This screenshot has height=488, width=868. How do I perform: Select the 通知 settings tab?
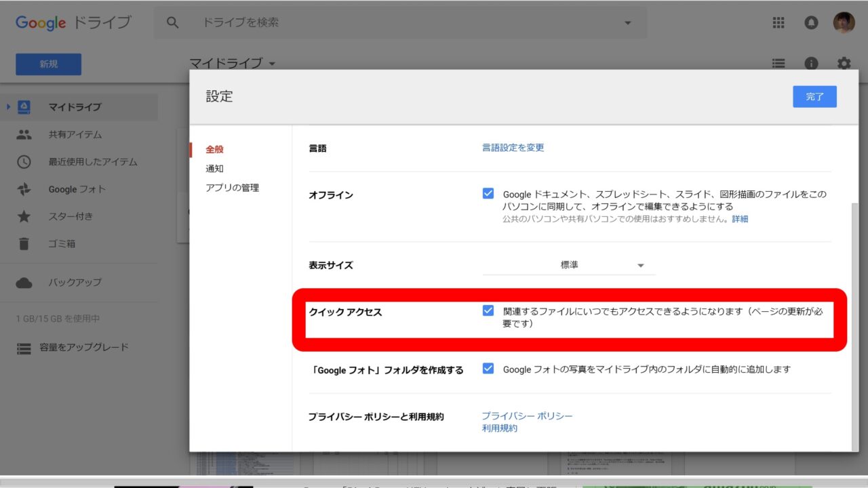tap(214, 169)
